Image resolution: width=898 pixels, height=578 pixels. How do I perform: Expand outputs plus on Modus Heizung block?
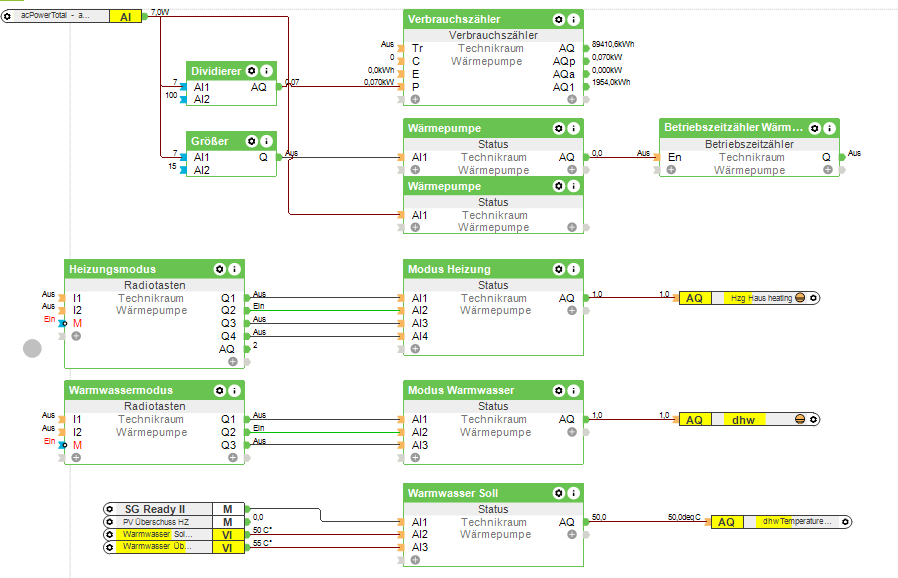(572, 310)
